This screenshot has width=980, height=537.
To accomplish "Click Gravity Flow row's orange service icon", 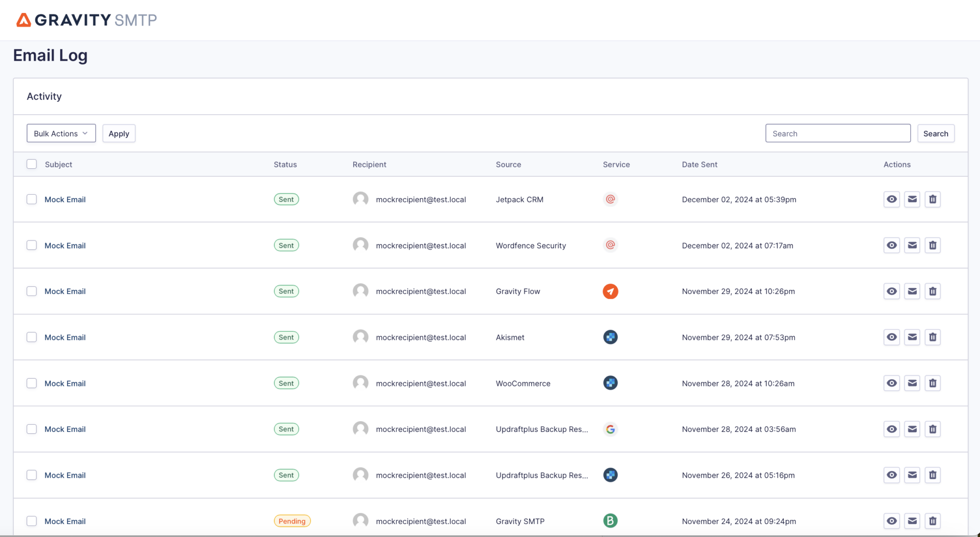I will [x=610, y=291].
